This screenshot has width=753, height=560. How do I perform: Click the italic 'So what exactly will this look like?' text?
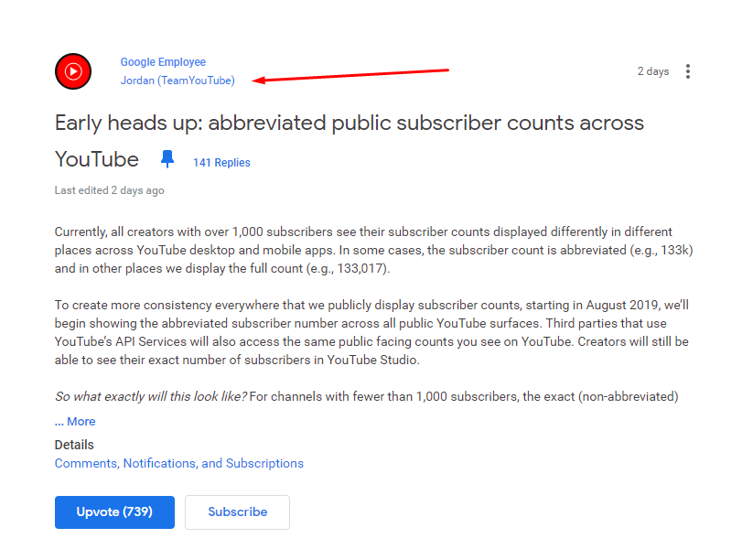[151, 396]
